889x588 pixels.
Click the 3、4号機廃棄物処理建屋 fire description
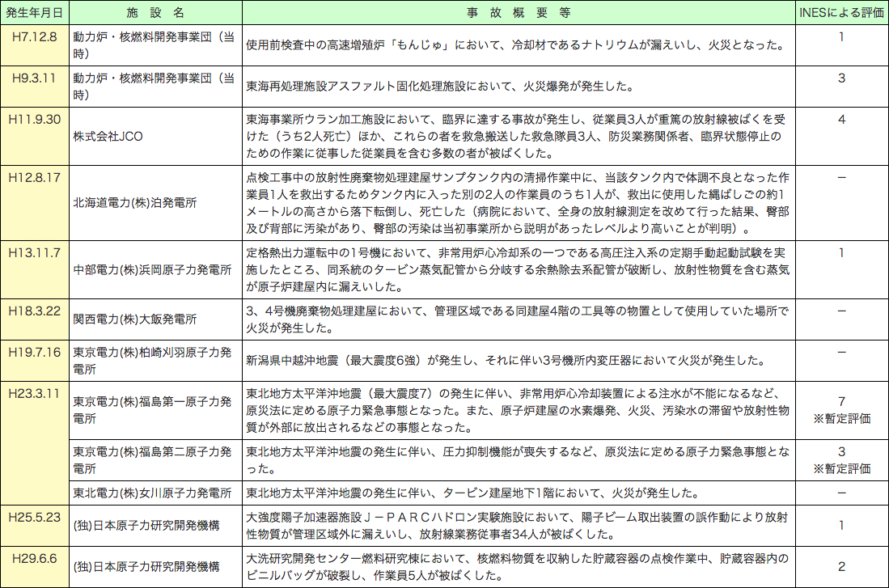[x=517, y=319]
